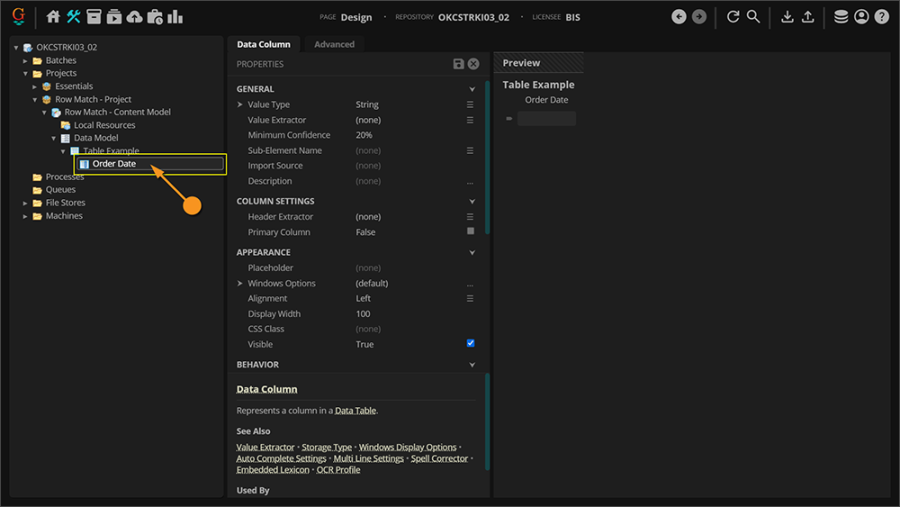Click the cloud upload icon in toolbar

134,17
